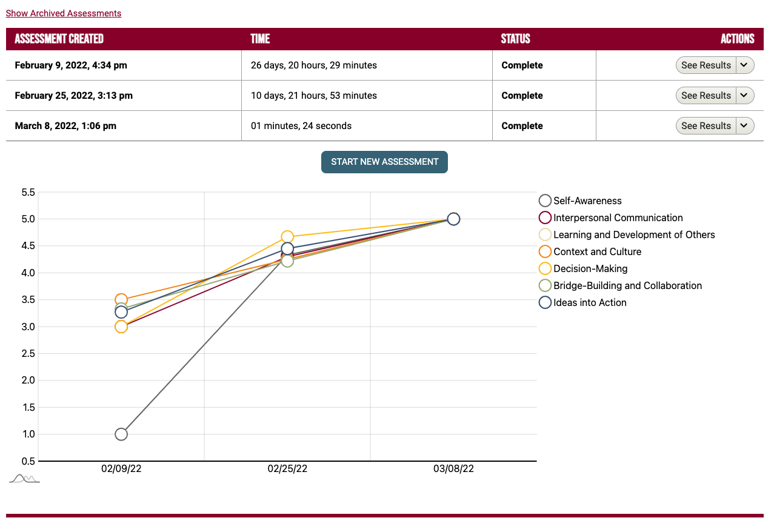Click the 02/25/22 axis label

[287, 468]
